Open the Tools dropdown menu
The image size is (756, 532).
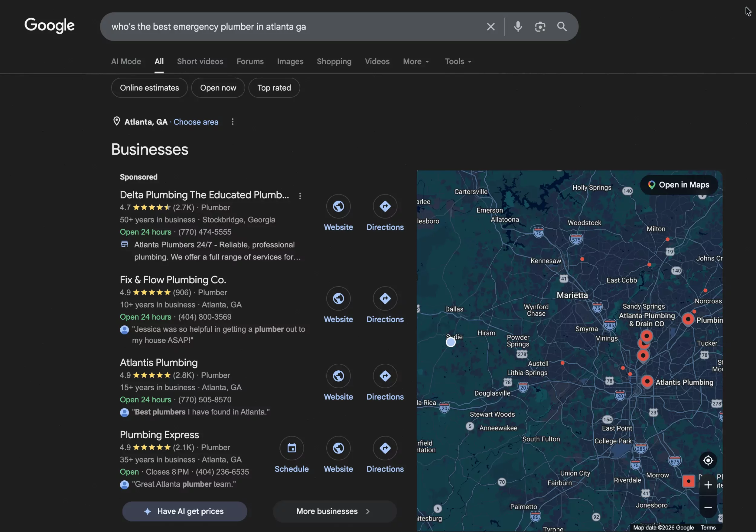pos(458,62)
